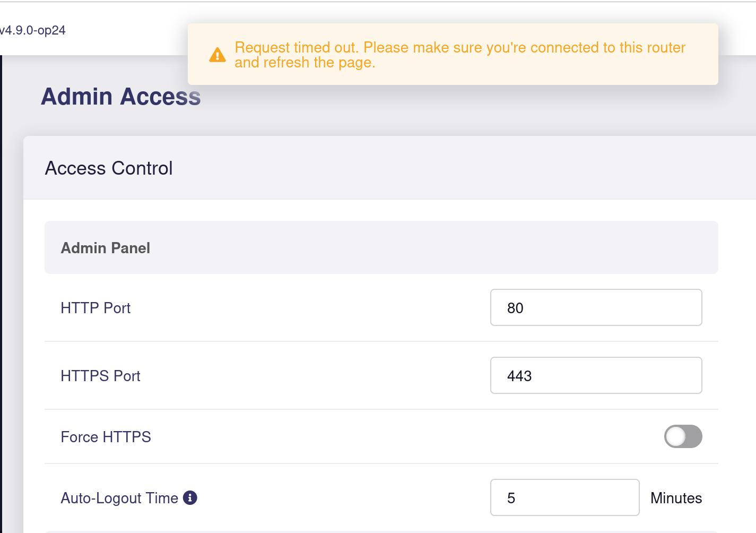Click the firmware version v4.9.0-op24 text
This screenshot has width=756, height=533.
click(32, 30)
